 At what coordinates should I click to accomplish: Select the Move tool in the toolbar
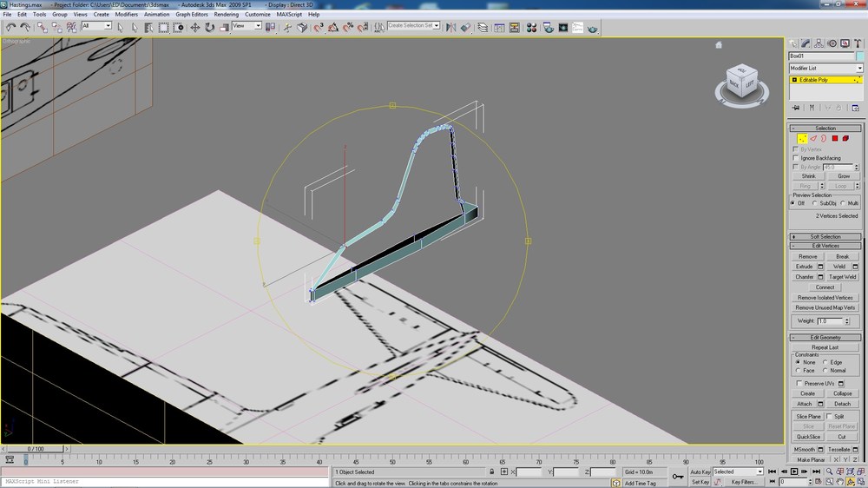pyautogui.click(x=195, y=27)
